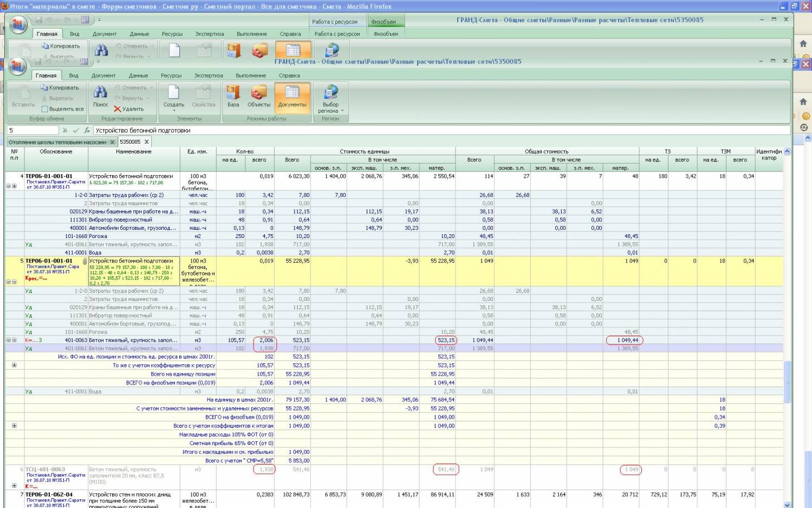The image size is (812, 508).
Task: Click the blank page icon in back window
Action: tap(174, 50)
